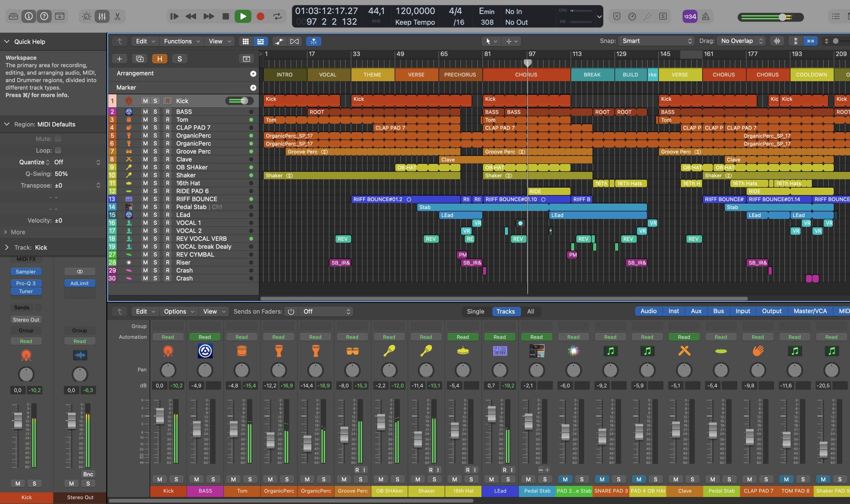Screen dimensions: 850x504
Task: Record-enable the Clave track
Action: click(167, 159)
